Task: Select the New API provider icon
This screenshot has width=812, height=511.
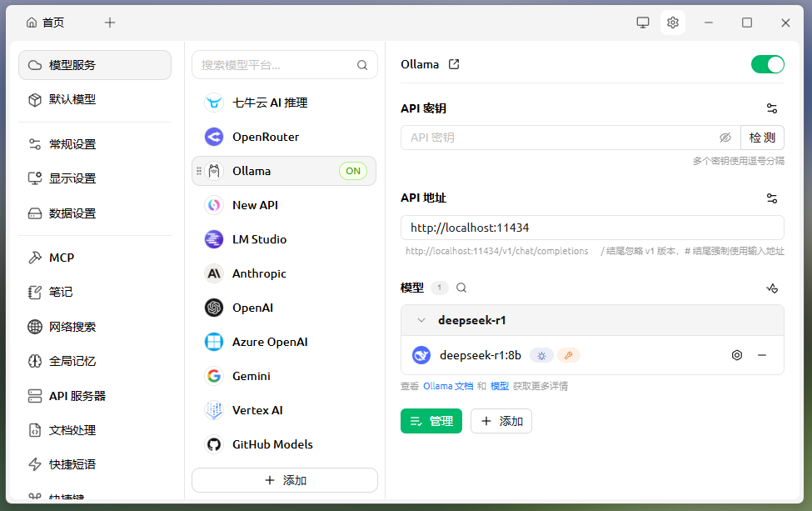Action: click(214, 205)
